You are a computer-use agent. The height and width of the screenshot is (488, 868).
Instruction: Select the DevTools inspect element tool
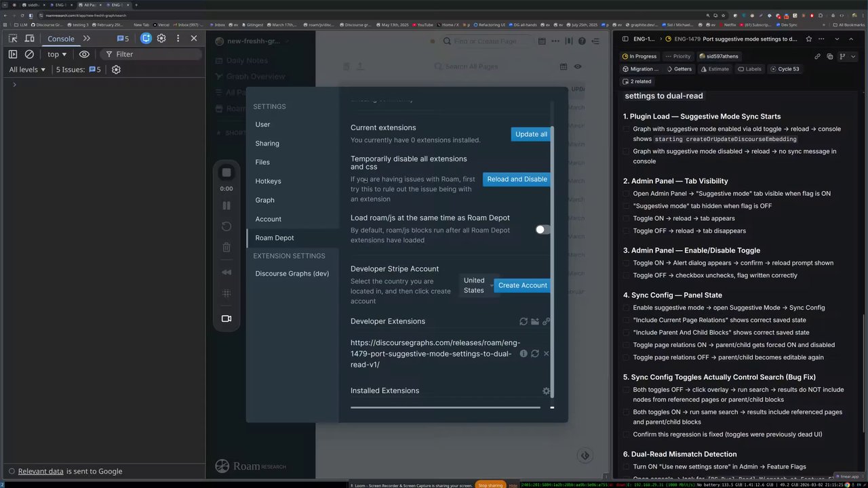tap(13, 39)
